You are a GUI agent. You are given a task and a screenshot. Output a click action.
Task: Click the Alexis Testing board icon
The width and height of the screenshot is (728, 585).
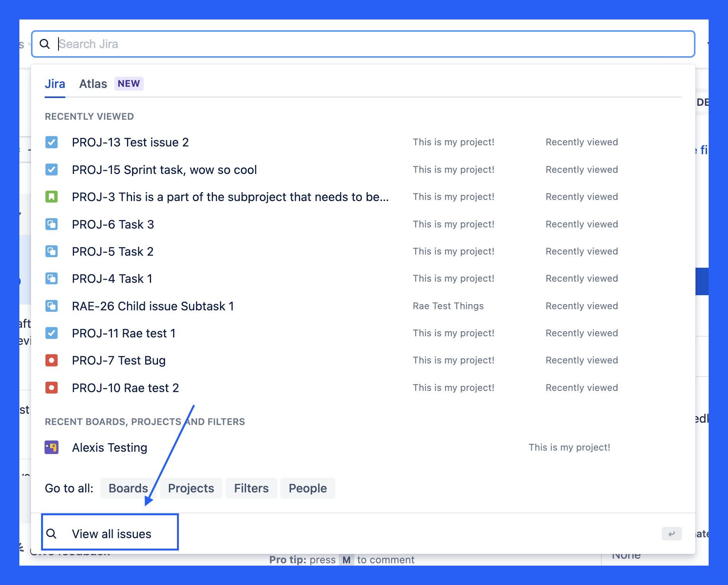click(52, 447)
